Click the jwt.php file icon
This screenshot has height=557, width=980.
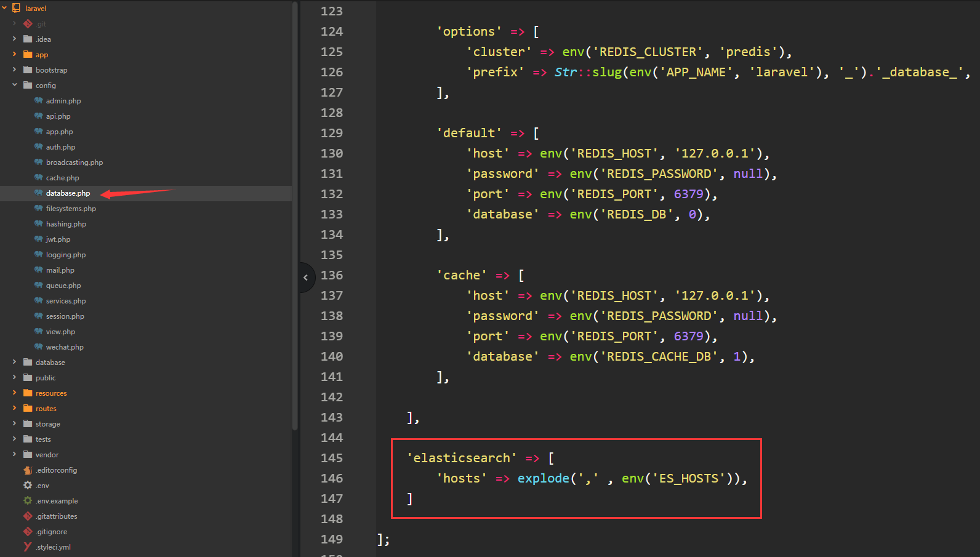tap(39, 239)
